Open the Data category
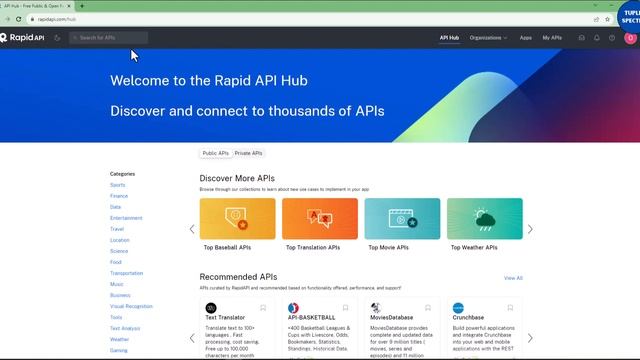640x360 pixels. [x=116, y=207]
